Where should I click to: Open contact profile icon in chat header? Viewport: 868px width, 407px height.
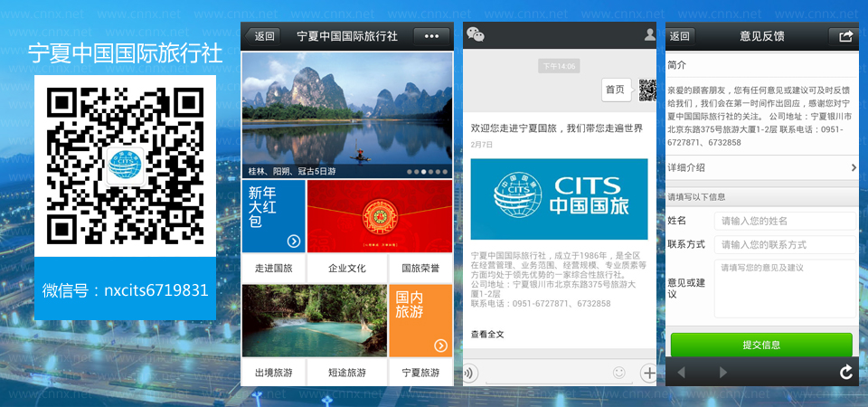(x=650, y=35)
